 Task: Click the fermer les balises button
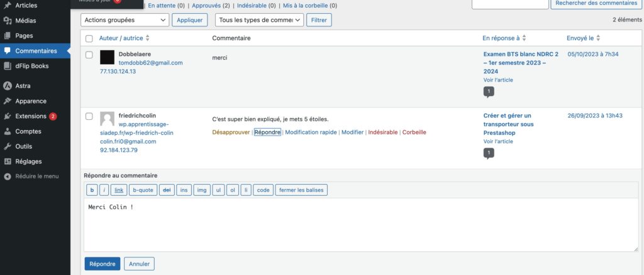(301, 190)
